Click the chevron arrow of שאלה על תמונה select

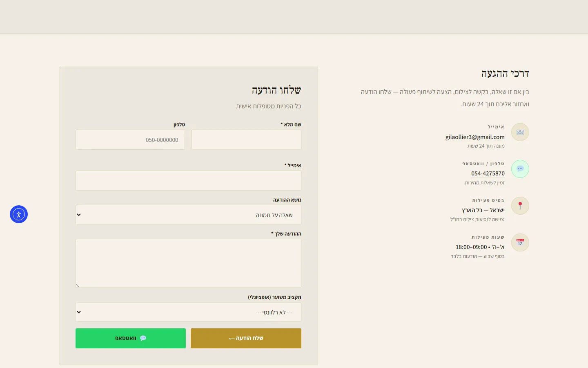[x=79, y=215]
